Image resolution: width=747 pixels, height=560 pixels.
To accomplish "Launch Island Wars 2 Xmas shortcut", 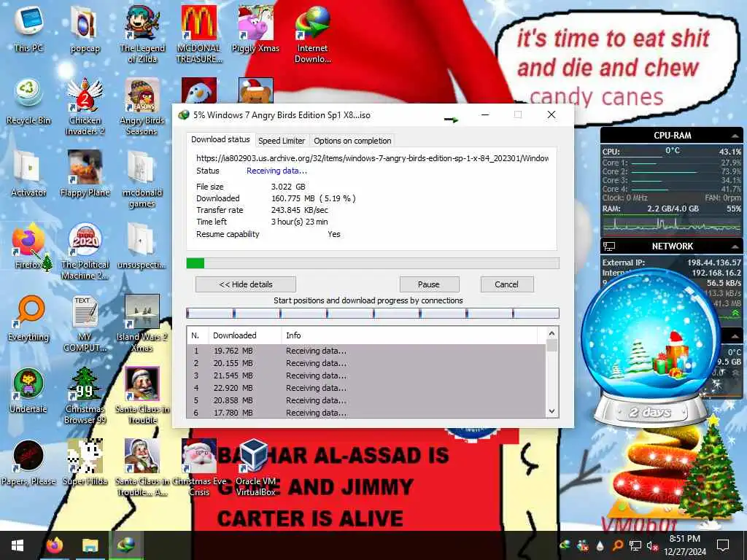I will click(142, 323).
